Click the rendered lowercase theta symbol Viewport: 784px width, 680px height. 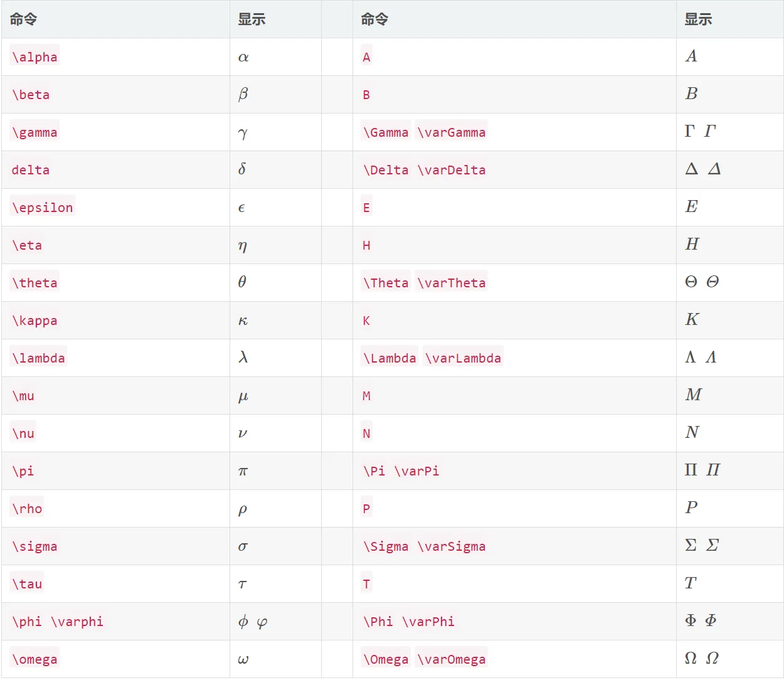pyautogui.click(x=242, y=282)
